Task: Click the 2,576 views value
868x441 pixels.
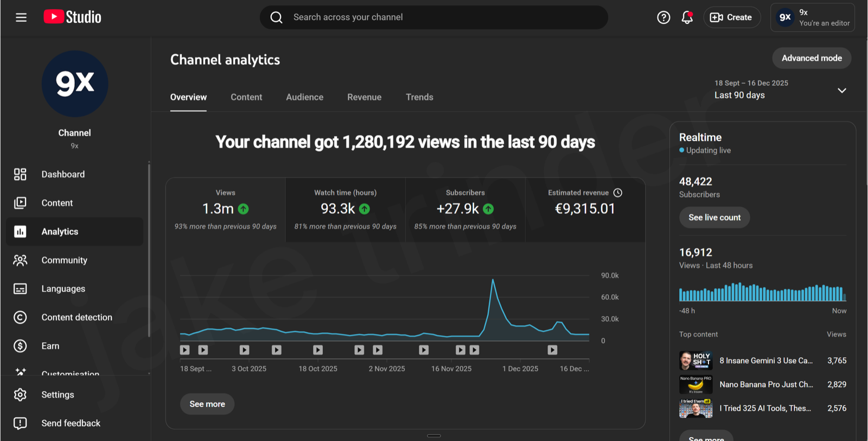Action: coord(837,408)
